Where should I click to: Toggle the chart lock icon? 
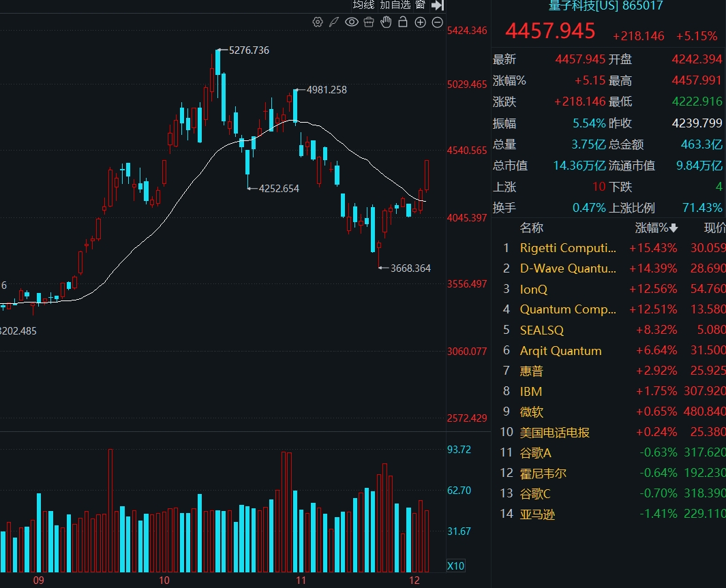pyautogui.click(x=403, y=22)
